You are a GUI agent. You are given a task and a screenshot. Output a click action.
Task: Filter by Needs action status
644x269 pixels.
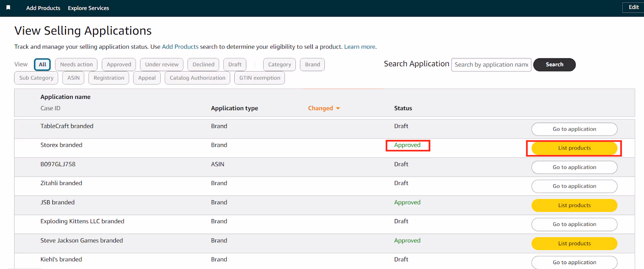pos(76,64)
